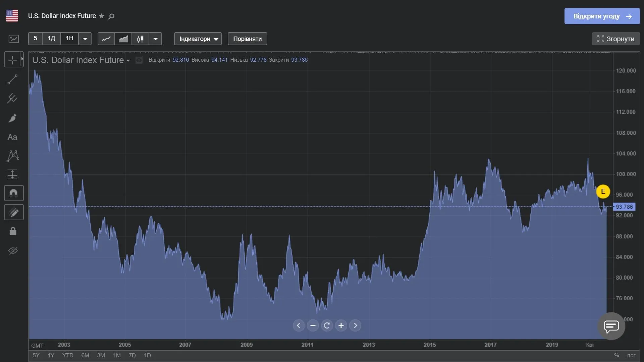Click the Відкрити угоду button
This screenshot has width=644, height=362.
[602, 16]
